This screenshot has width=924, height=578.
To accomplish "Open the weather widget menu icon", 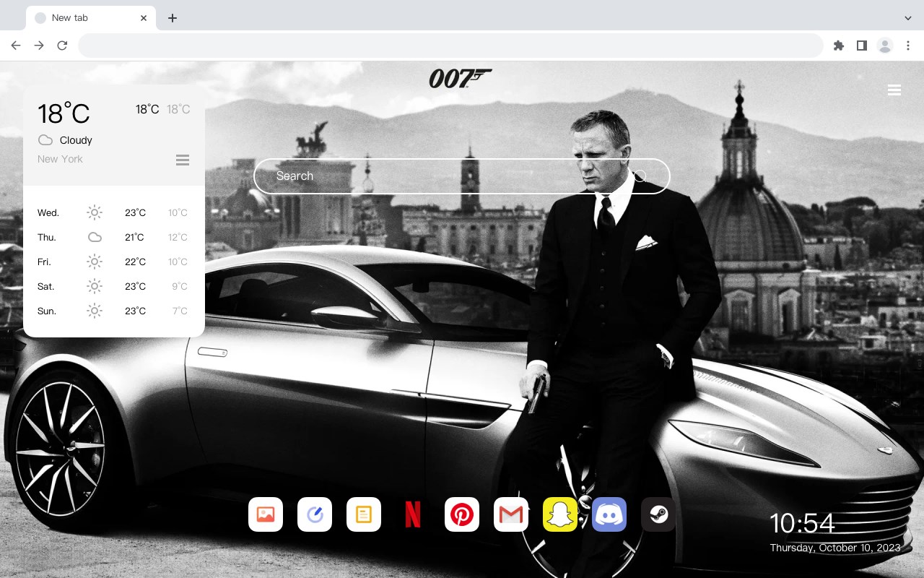I will [183, 160].
